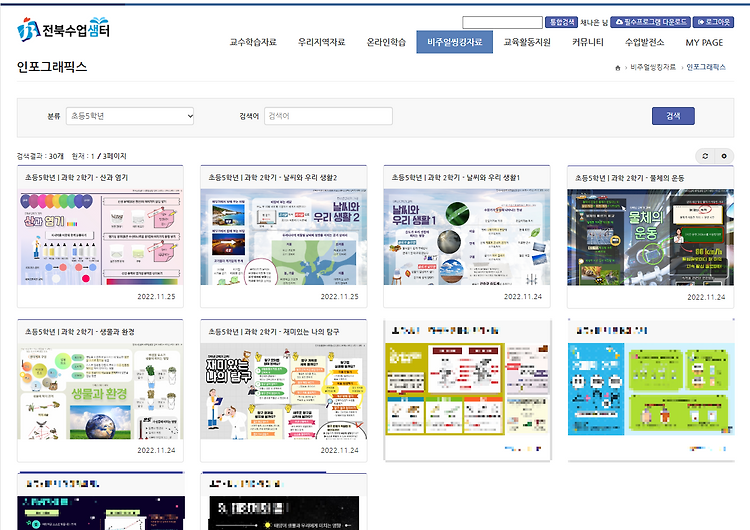Open the 날씨와 우리 생활1 thumbnail
The image size is (750, 530).
tap(467, 237)
